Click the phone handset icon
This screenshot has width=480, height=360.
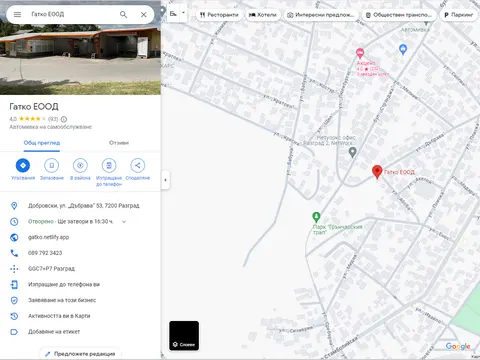click(14, 253)
